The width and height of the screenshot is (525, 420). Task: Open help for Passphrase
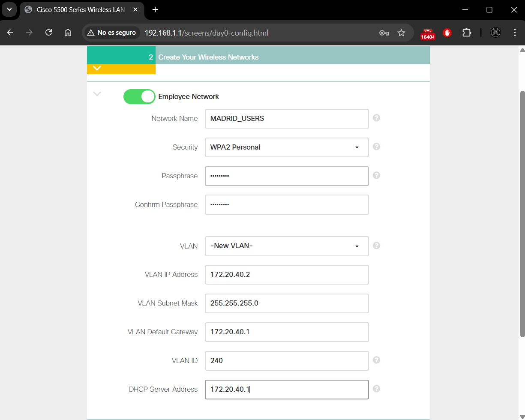click(376, 175)
